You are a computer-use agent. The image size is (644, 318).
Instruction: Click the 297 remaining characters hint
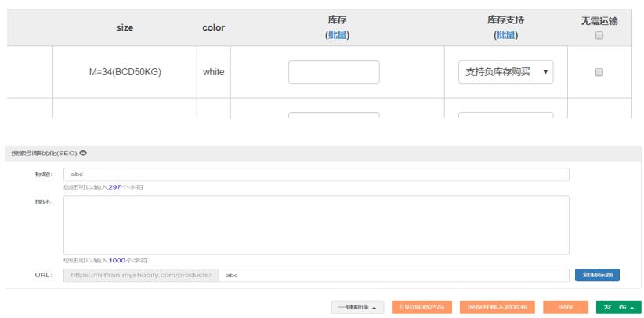tap(103, 187)
